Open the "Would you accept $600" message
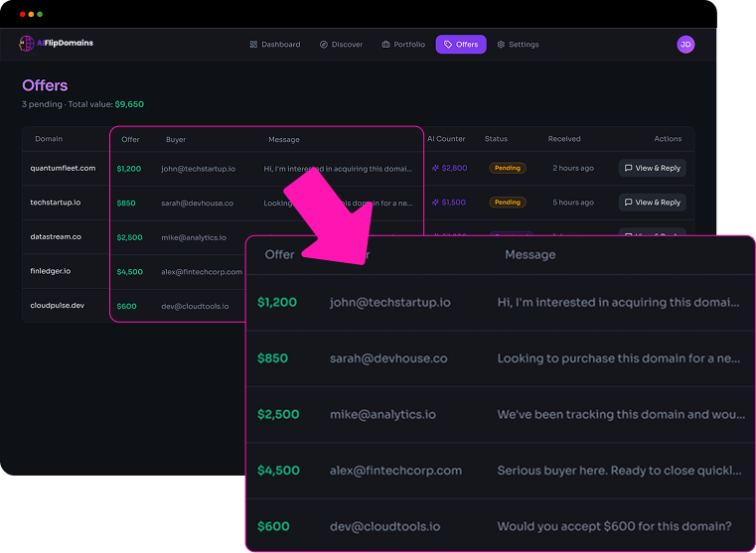Screen dimensions: 756x553 pos(614,526)
